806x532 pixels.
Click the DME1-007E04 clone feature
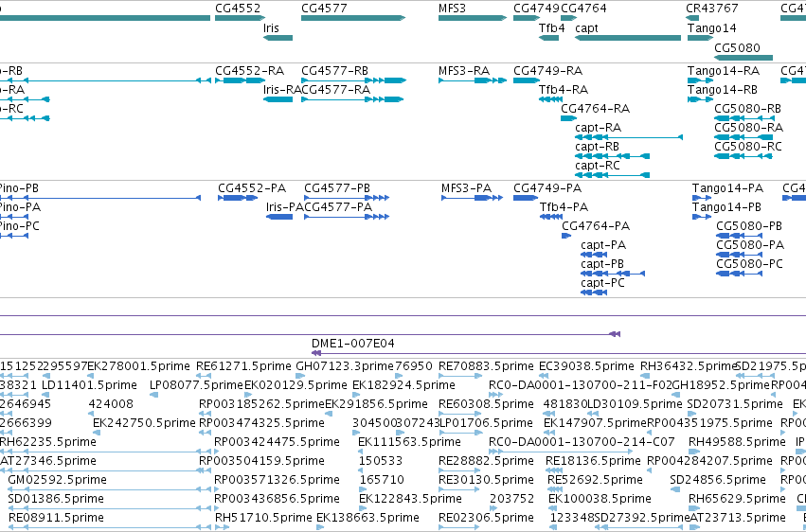pyautogui.click(x=559, y=353)
